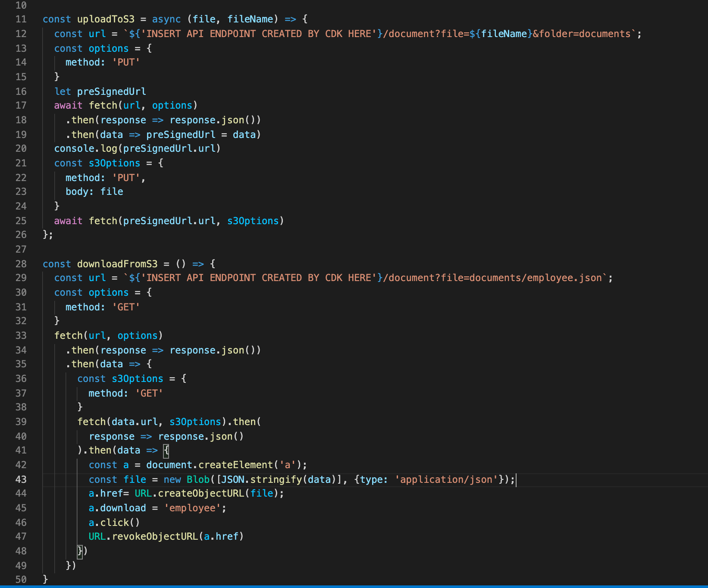708x588 pixels.
Task: Click line number 11
Action: pos(21,19)
